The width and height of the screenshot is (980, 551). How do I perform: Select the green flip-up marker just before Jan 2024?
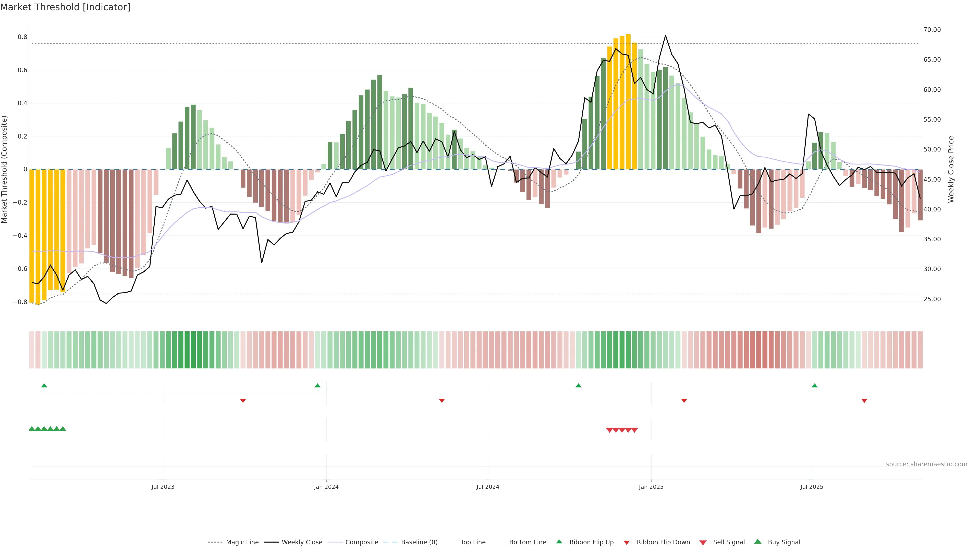pyautogui.click(x=318, y=386)
